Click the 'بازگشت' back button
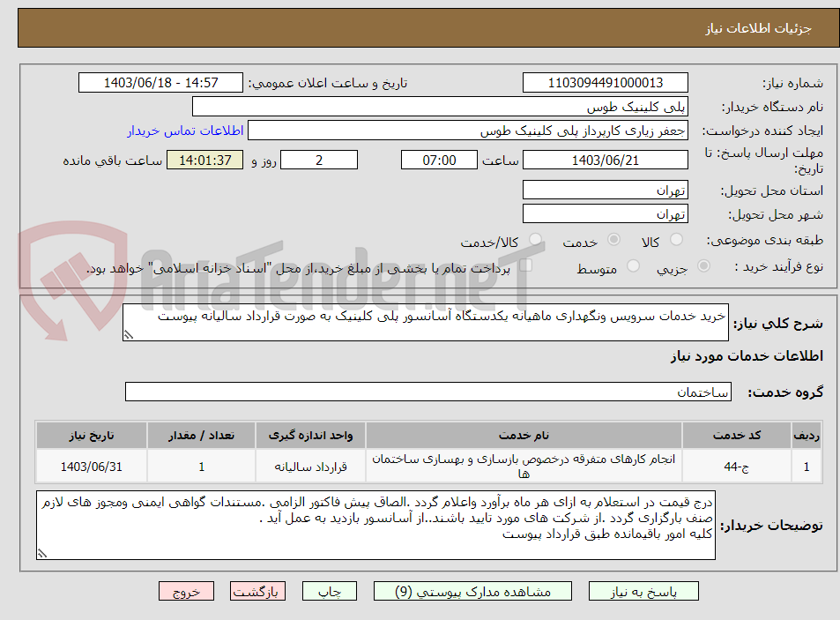Viewport: 840px width, 620px height. 257,592
